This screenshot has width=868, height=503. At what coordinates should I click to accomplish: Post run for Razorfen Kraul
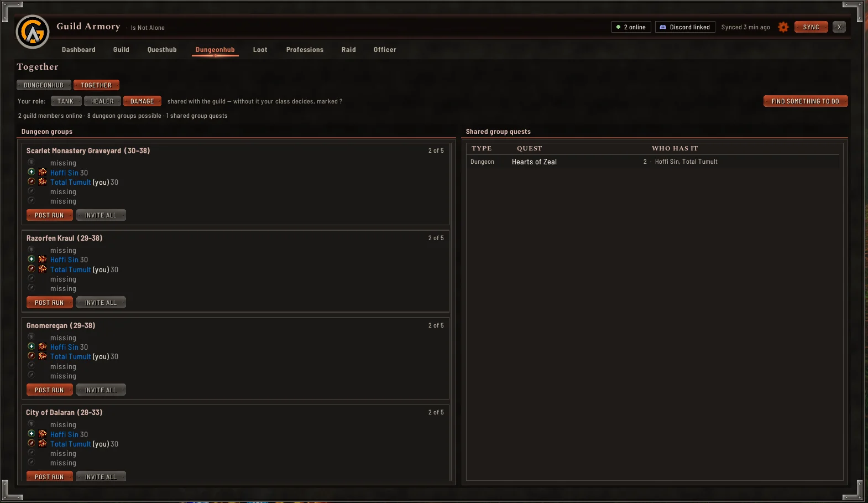click(x=49, y=303)
